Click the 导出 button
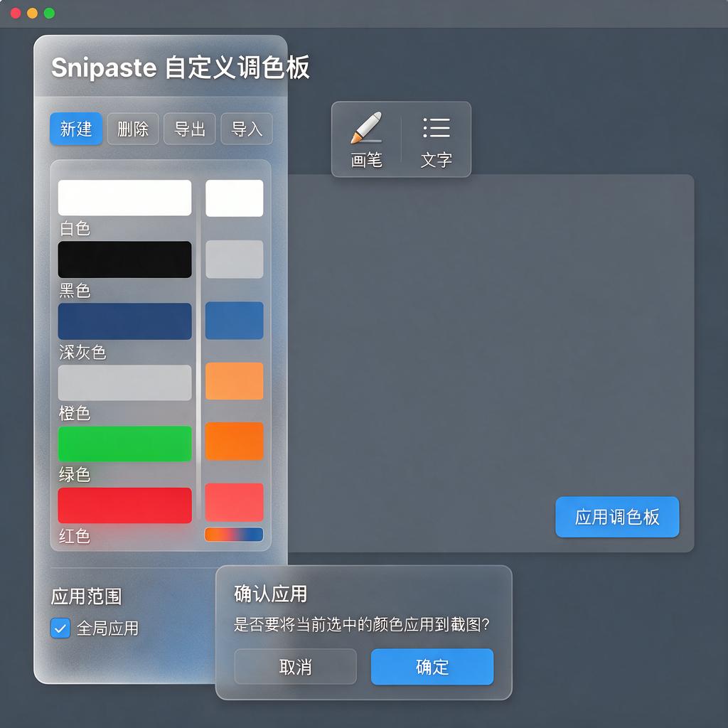This screenshot has width=728, height=728. (189, 129)
